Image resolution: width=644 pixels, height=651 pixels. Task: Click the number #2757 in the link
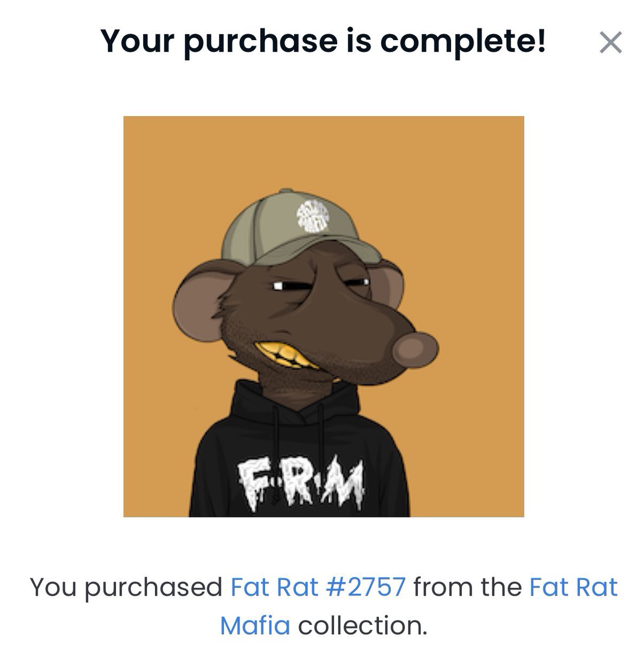(x=365, y=588)
